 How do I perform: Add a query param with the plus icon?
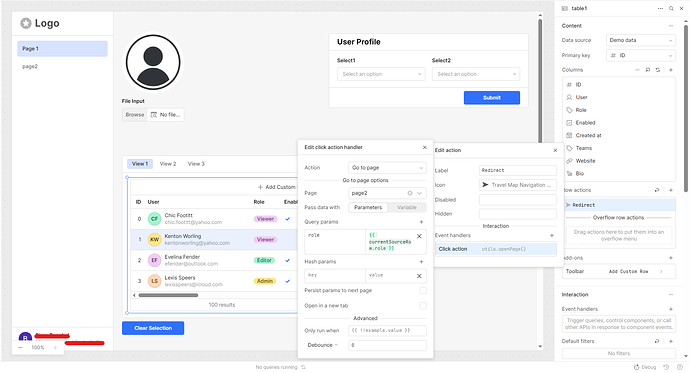pos(421,222)
